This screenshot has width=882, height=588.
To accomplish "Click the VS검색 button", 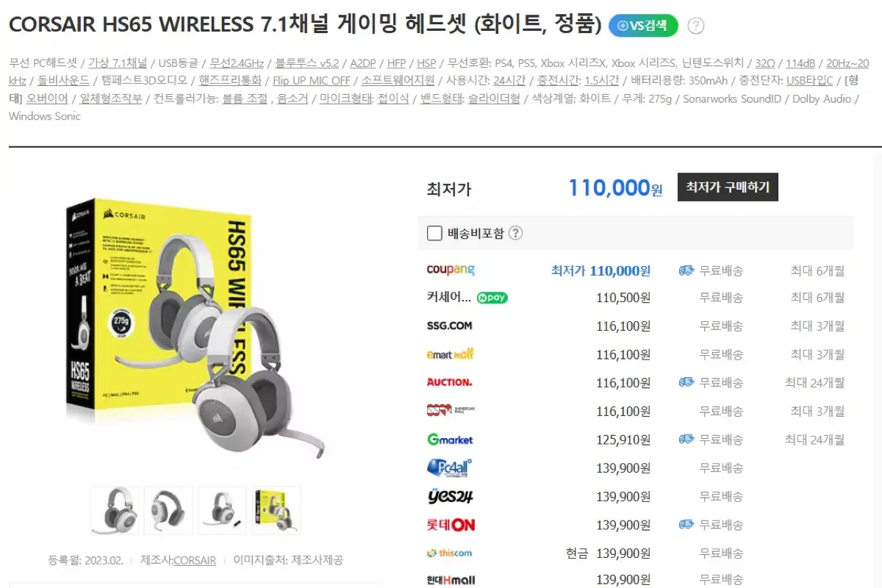I will [644, 26].
